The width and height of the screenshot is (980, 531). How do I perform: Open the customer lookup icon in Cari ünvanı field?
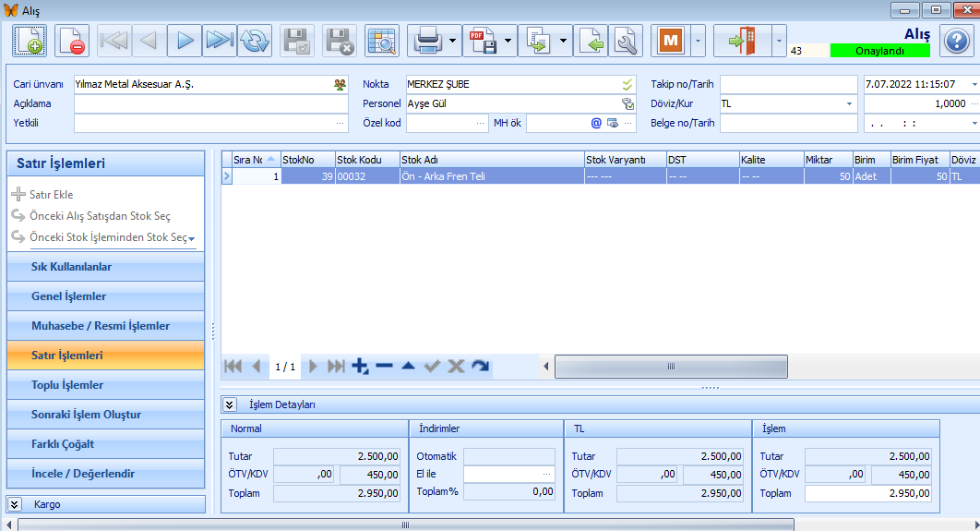tap(340, 84)
